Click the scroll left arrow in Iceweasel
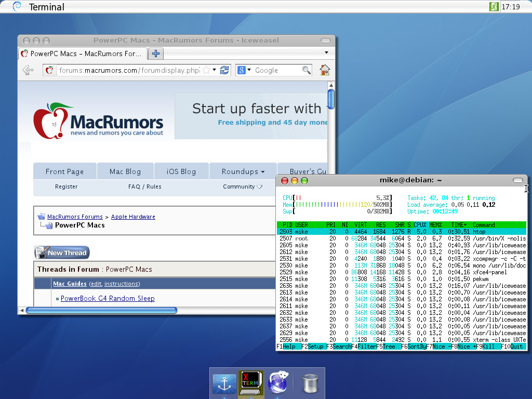Screen dimensions: 532x399 (x=22, y=310)
